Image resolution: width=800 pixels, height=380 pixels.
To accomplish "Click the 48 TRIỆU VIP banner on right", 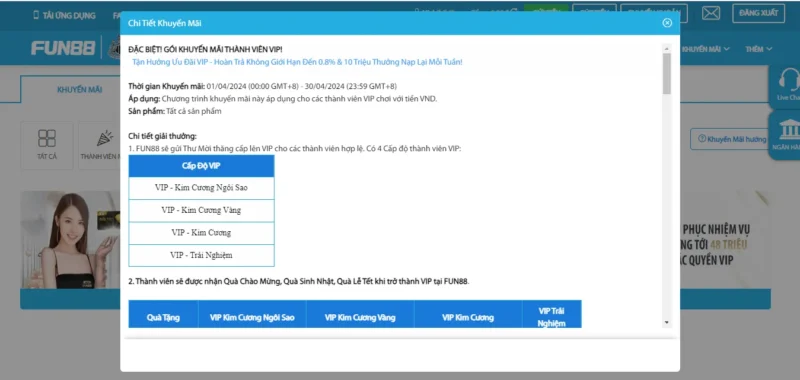I will click(725, 240).
